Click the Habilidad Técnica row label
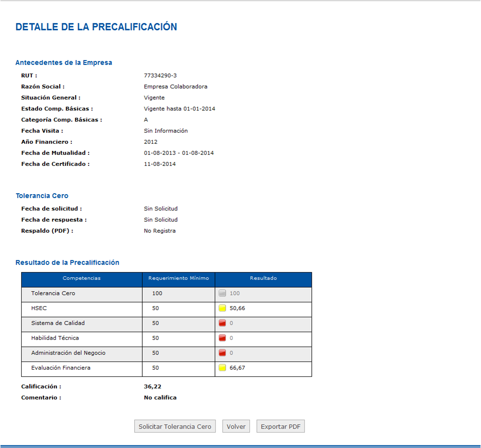Viewport: 481px width, 448px height. click(x=55, y=338)
